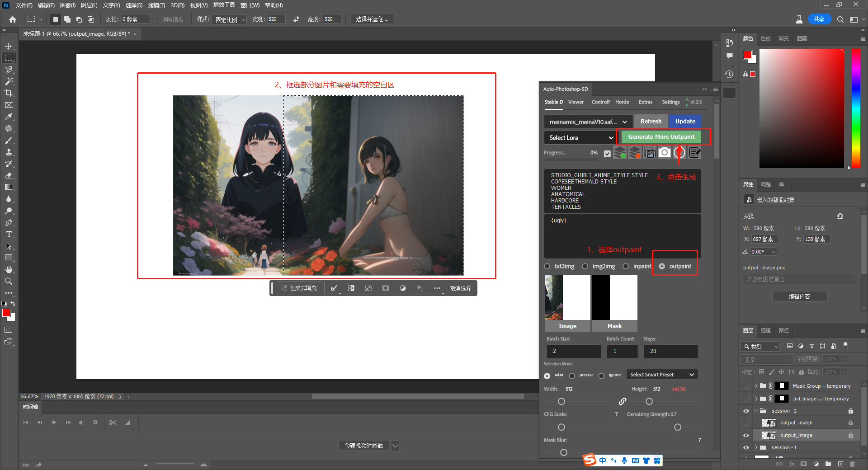Viewport: 868px width, 470px height.
Task: Select the Type tool
Action: coord(9,234)
